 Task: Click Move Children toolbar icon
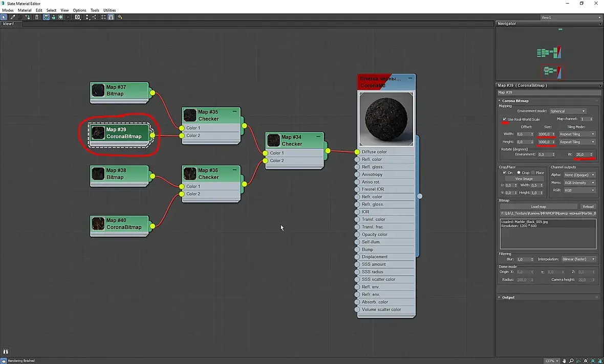[46, 17]
